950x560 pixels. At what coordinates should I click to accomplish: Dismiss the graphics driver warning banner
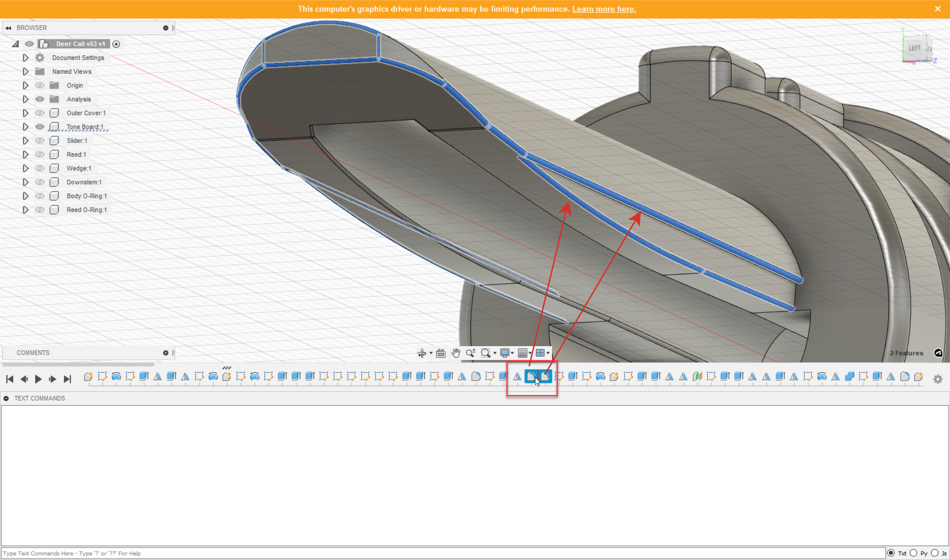[938, 9]
